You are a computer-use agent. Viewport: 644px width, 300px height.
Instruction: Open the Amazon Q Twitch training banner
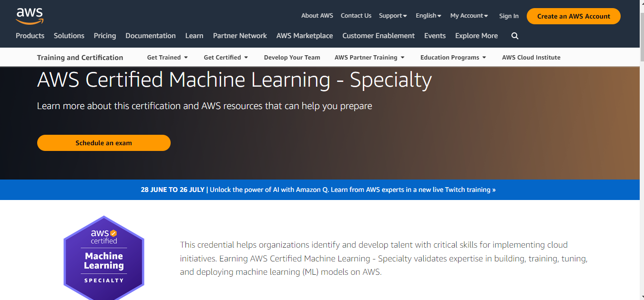318,190
